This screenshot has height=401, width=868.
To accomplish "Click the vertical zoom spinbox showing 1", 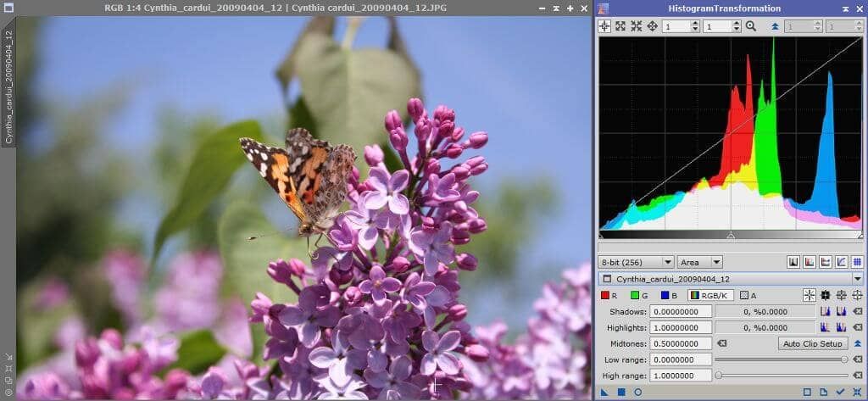I will pos(722,26).
